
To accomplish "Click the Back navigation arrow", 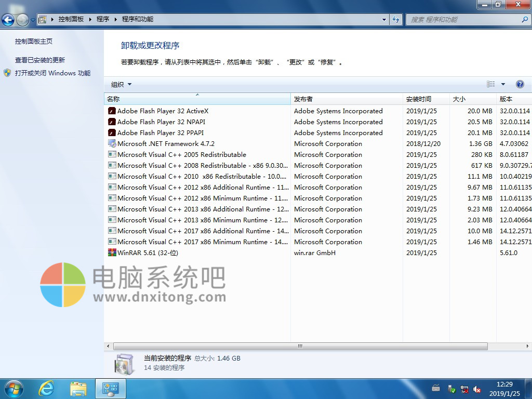I will 8,20.
